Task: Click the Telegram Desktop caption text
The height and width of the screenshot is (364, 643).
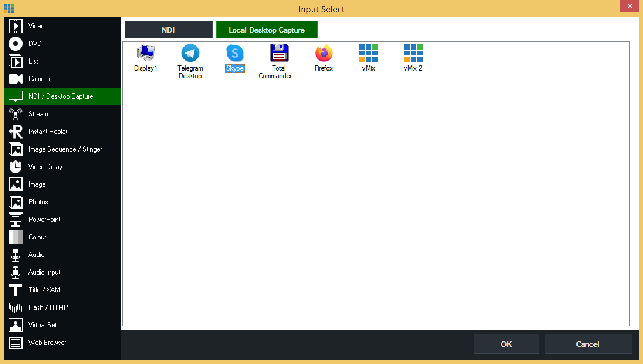Action: coord(190,72)
